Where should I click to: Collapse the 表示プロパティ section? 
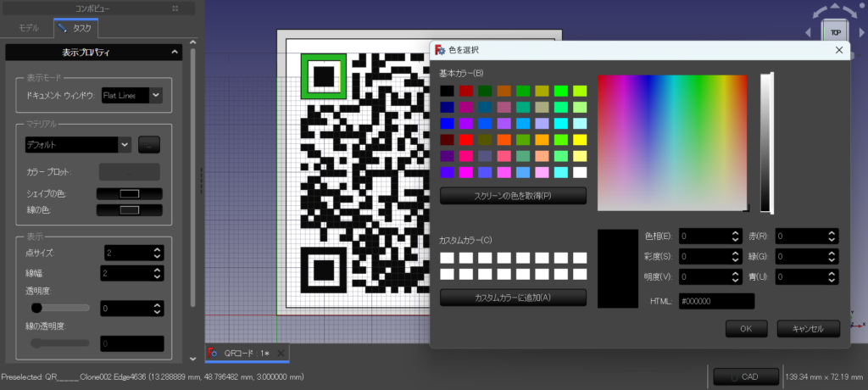click(x=175, y=53)
